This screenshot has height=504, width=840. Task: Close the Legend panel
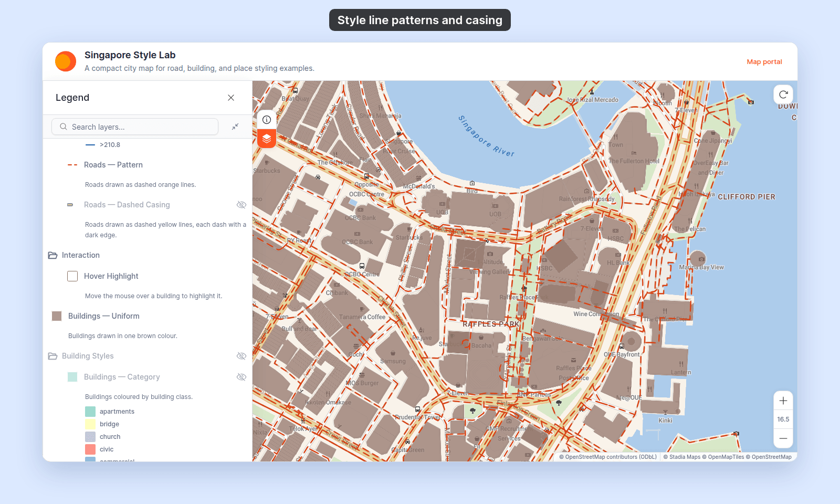tap(231, 98)
